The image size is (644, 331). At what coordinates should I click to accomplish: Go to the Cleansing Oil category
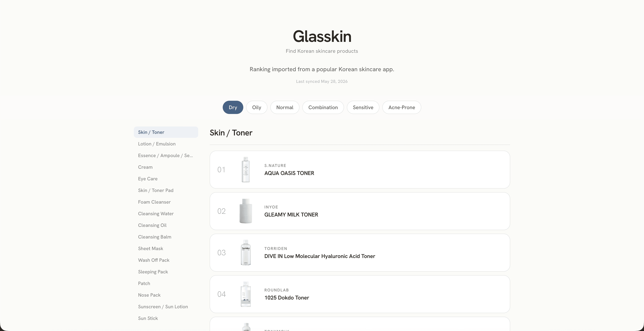coord(166,225)
